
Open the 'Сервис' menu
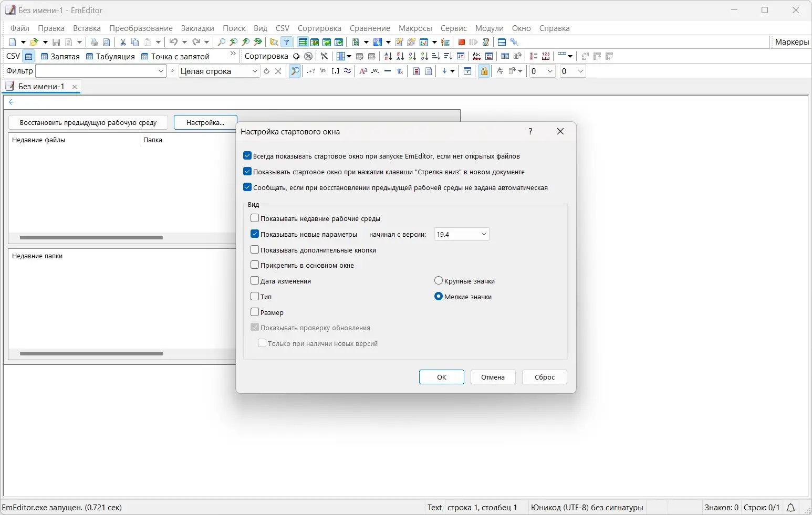coord(454,28)
